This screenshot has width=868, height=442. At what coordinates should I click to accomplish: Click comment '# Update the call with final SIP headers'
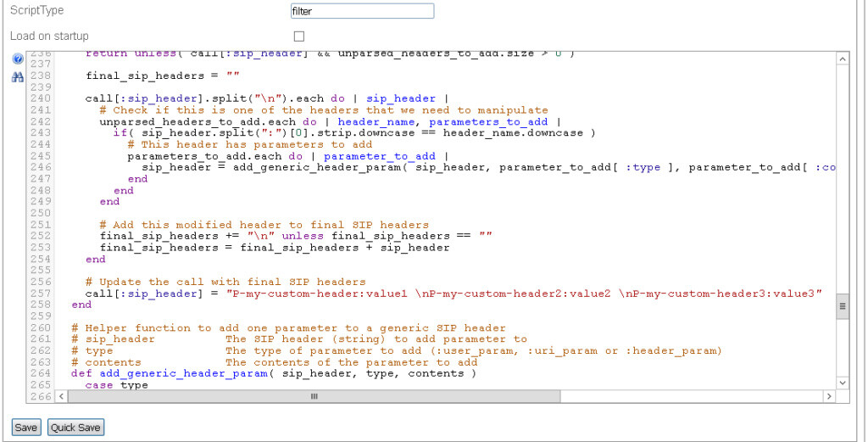click(225, 282)
